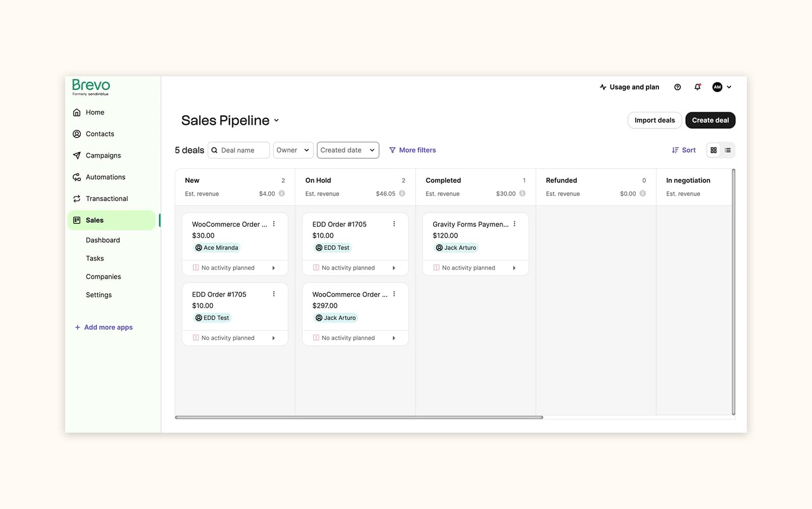
Task: Open Companies under Sales menu
Action: [x=103, y=276]
